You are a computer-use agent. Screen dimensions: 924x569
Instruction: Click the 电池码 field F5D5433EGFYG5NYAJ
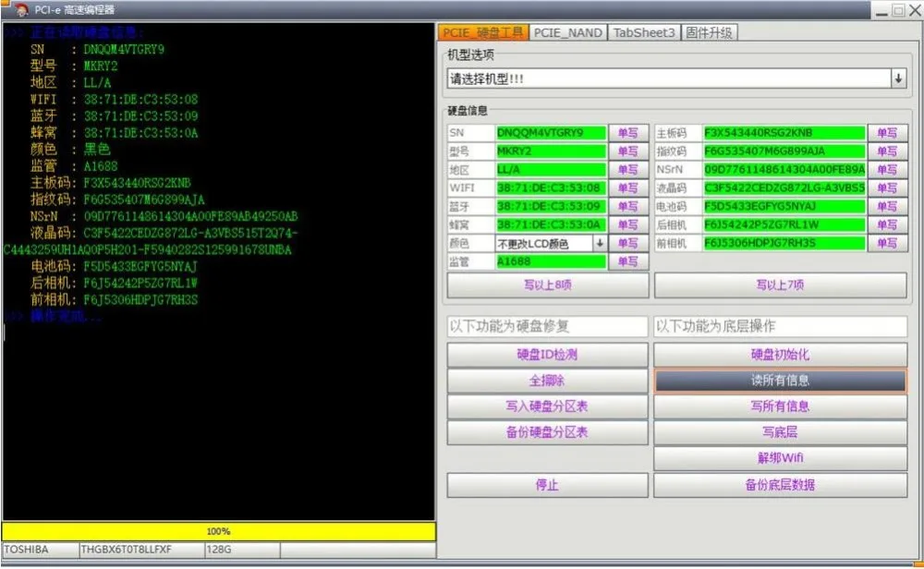(x=784, y=206)
